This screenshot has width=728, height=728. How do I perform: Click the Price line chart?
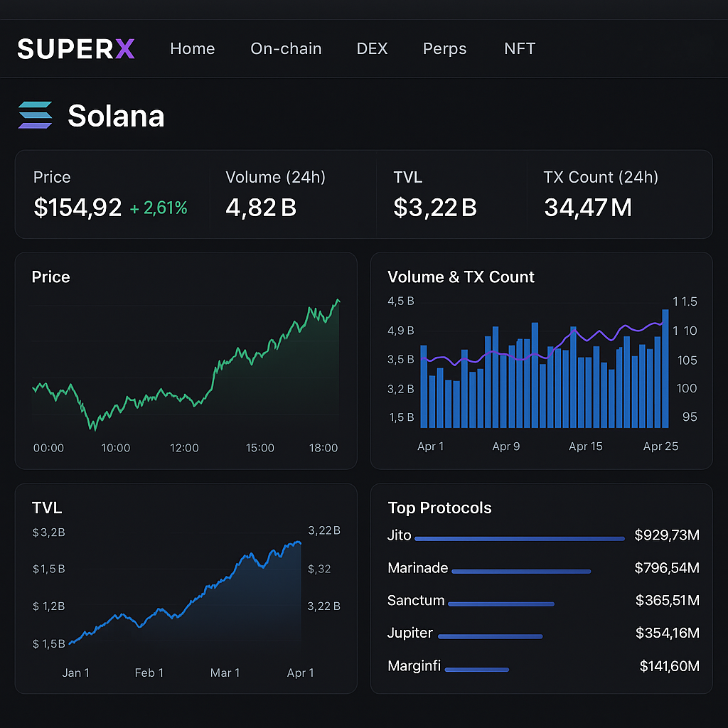point(186,363)
